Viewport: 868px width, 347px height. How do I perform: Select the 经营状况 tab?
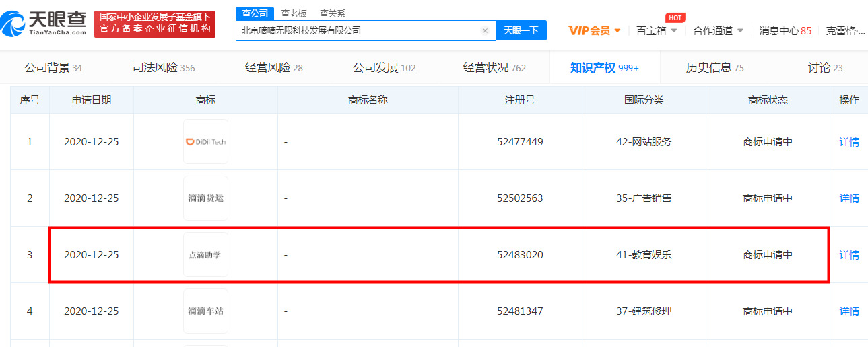pos(494,67)
